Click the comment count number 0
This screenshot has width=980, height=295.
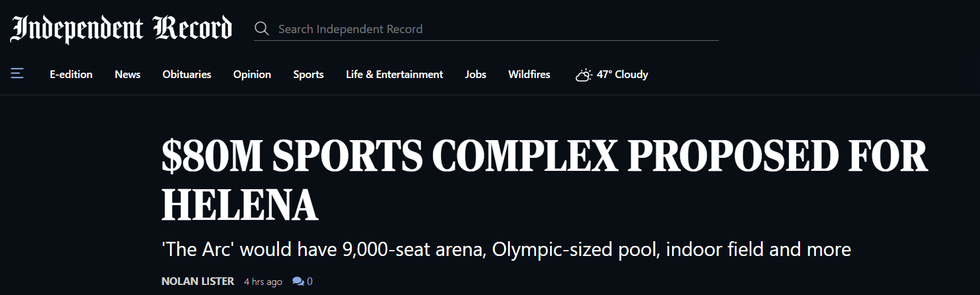coord(310,281)
